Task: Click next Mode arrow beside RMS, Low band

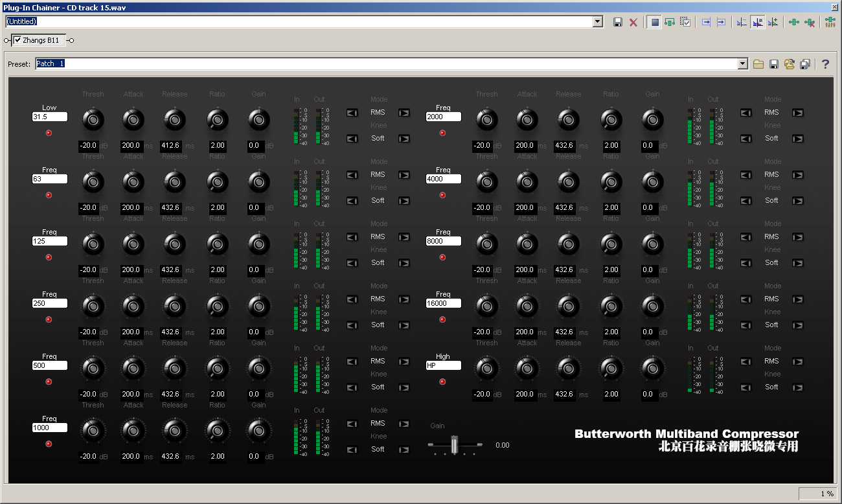Action: [404, 113]
